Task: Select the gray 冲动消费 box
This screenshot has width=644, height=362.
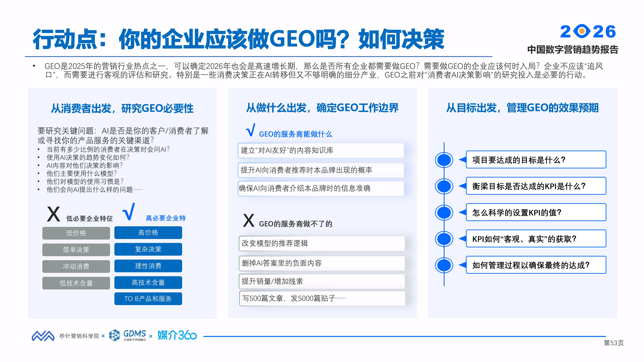Action: tap(76, 266)
